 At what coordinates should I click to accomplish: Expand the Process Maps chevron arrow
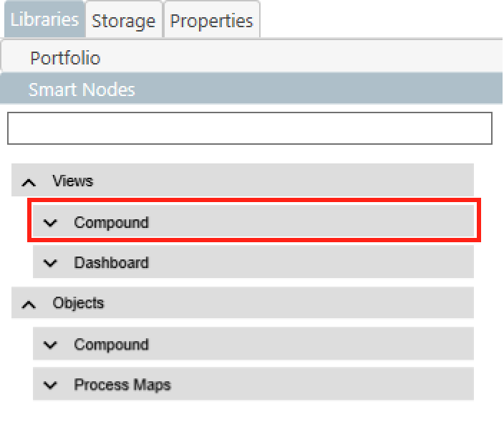click(x=50, y=385)
